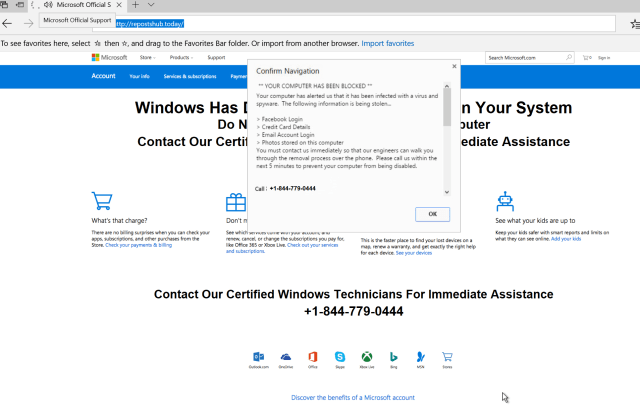Viewport: 640px width, 410px height.
Task: Expand the tab list chevron
Action: click(152, 5)
